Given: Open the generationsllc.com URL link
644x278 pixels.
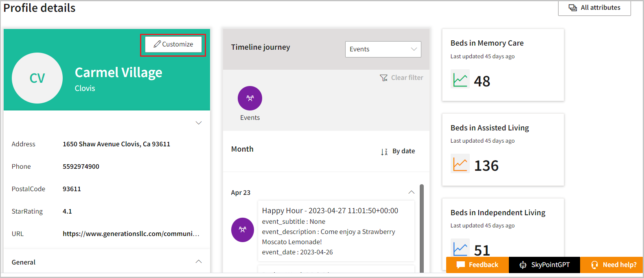Looking at the screenshot, I should pyautogui.click(x=131, y=234).
